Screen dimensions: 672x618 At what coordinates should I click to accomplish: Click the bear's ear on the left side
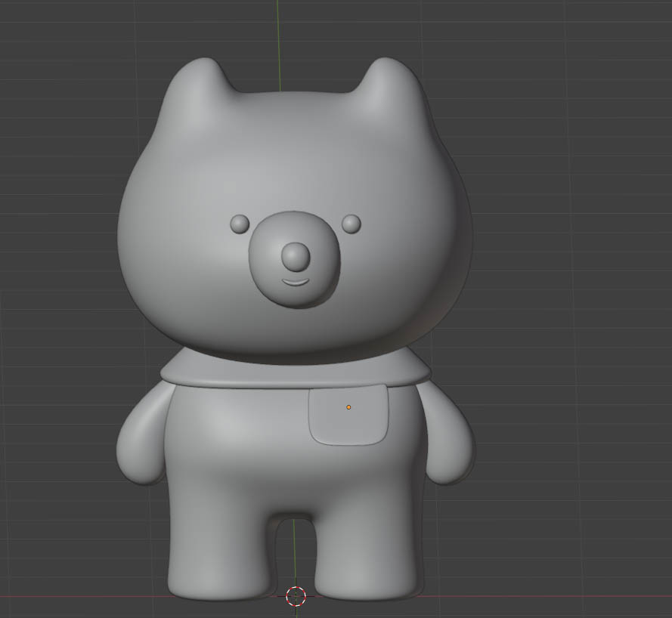pos(198,87)
